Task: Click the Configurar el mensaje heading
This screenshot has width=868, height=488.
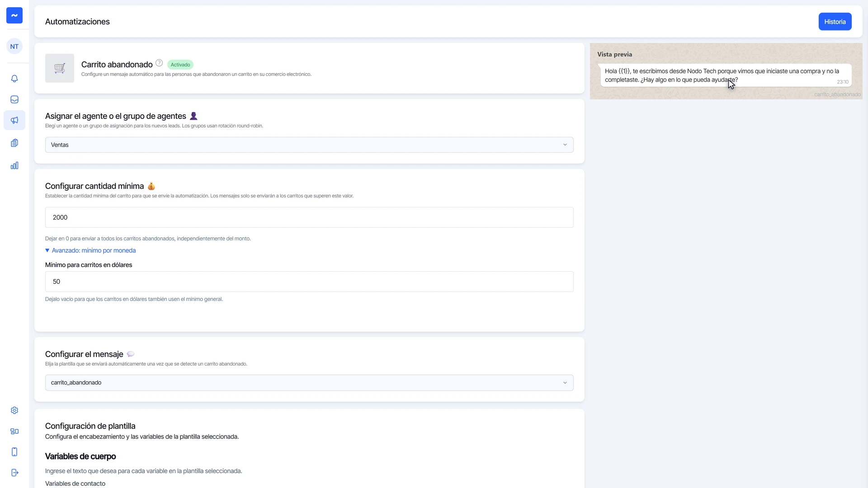Action: point(84,354)
